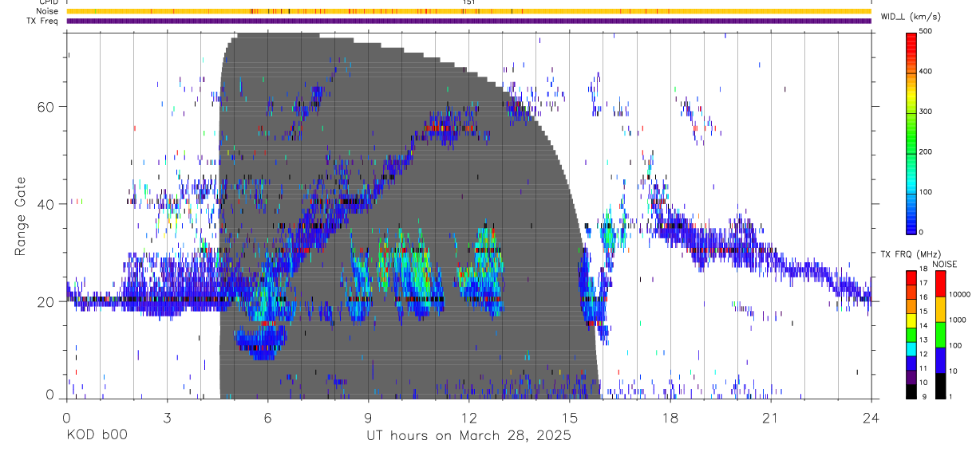Click the '200' value on the width color bar
Screen dimensions: 980x452
pyautogui.click(x=927, y=151)
